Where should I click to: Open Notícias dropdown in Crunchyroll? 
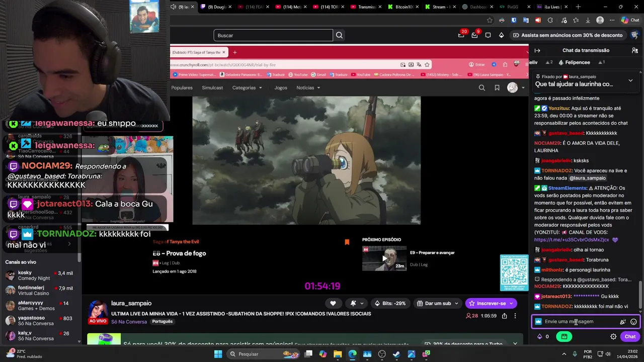tap(308, 87)
